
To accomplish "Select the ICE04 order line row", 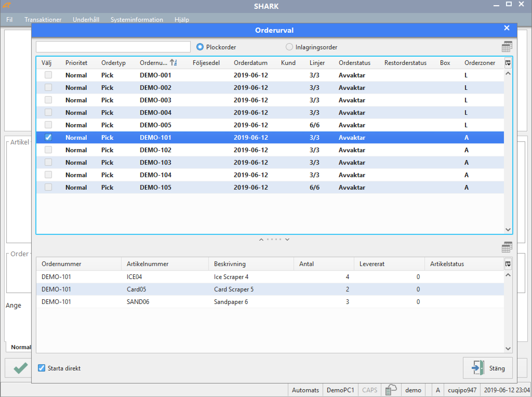I will pos(270,276).
